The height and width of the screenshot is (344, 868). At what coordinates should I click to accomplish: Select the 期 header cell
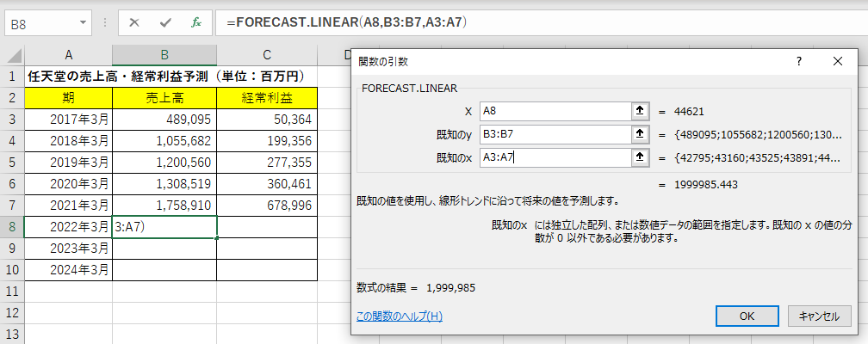69,98
